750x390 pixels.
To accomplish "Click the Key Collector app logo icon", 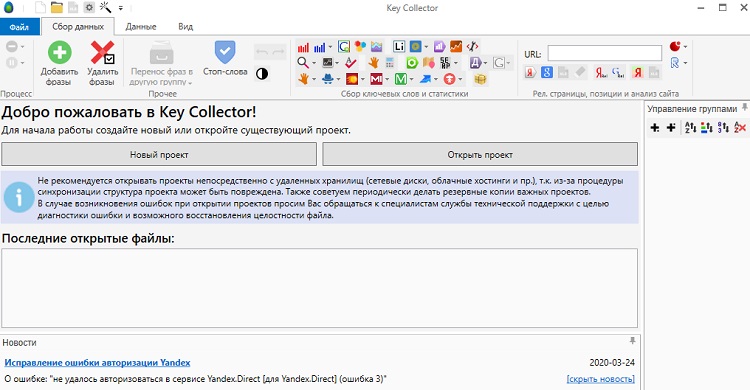I will [x=8, y=8].
